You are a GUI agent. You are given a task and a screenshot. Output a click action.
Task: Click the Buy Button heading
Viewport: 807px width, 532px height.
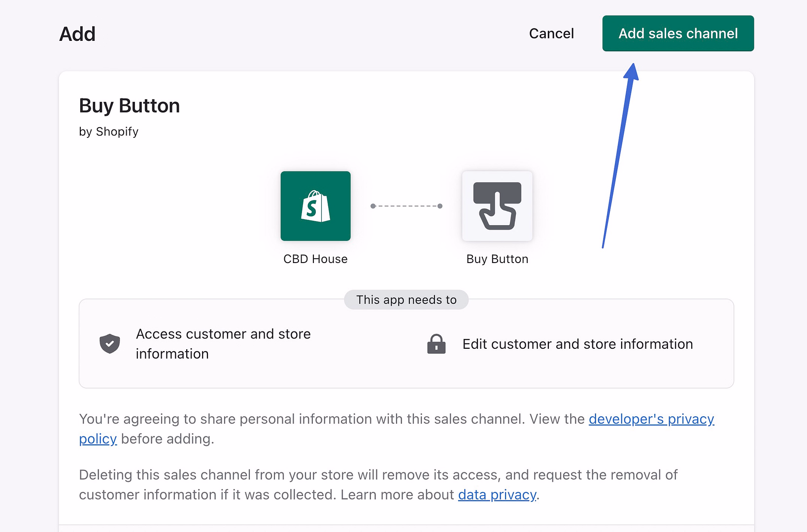129,105
